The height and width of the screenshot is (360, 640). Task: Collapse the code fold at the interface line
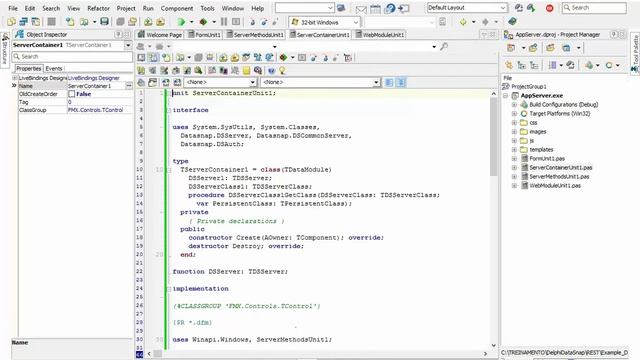(169, 110)
